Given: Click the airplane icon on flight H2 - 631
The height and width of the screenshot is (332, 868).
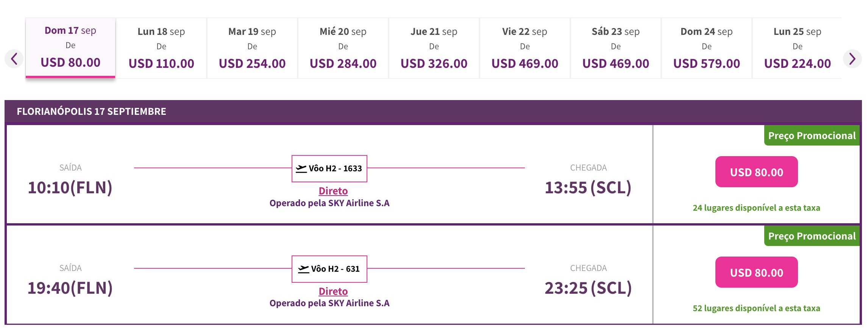Looking at the screenshot, I should [303, 269].
